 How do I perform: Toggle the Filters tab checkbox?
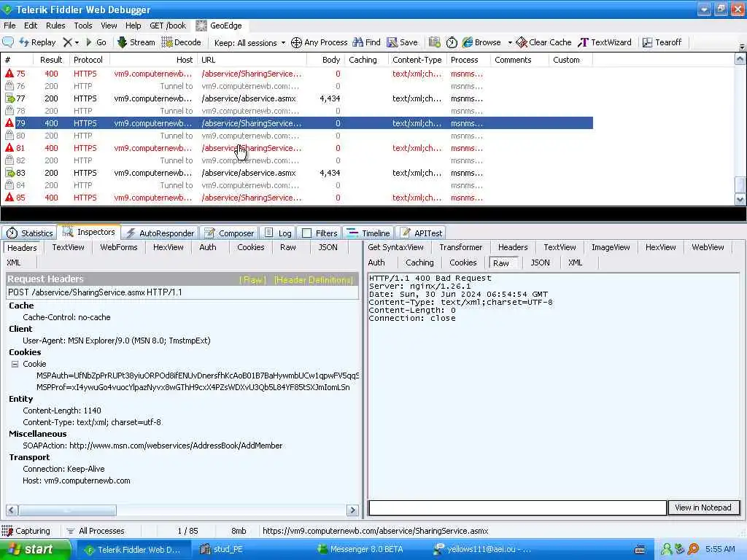tap(307, 233)
